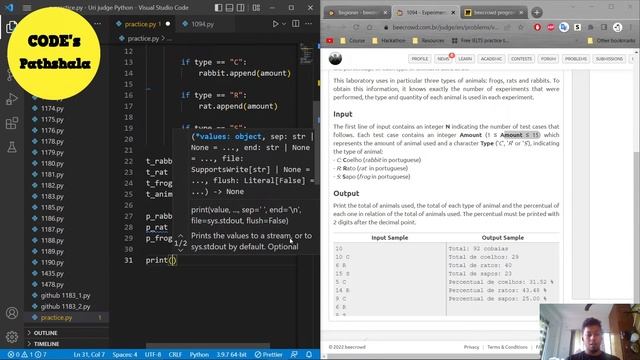Change encoding via UTF-8 status item
Image resolution: width=640 pixels, height=360 pixels.
(153, 355)
